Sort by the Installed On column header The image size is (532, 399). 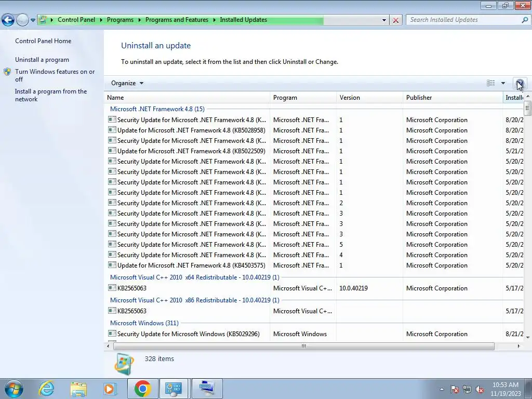[x=513, y=97]
